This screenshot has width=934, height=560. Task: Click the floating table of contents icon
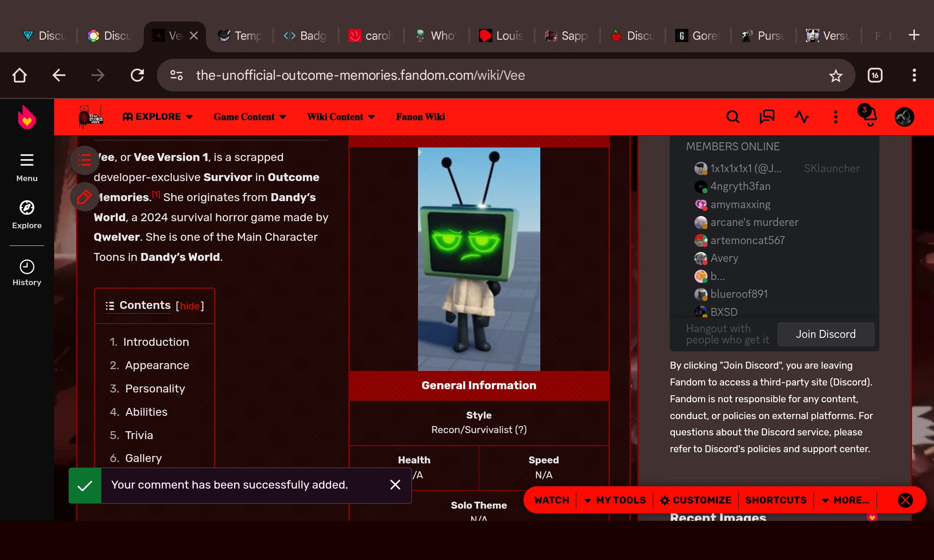coord(84,160)
